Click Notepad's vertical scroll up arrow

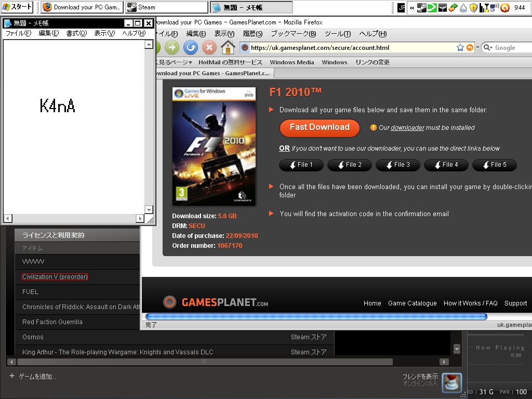pyautogui.click(x=149, y=44)
